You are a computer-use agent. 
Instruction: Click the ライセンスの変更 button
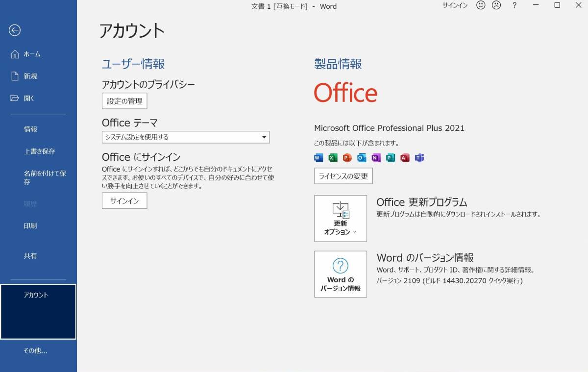pos(343,176)
